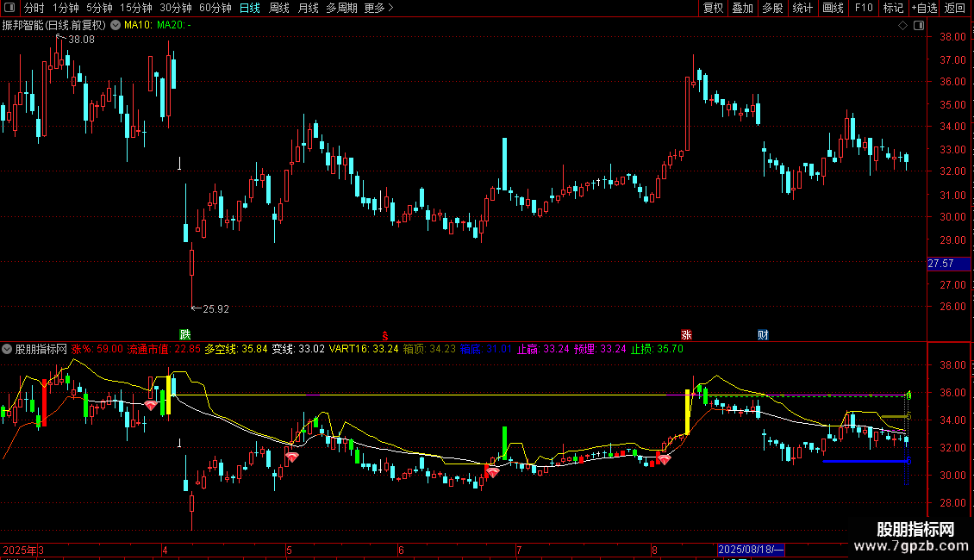Image resolution: width=974 pixels, height=560 pixels.
Task: Select the 日线 daily period
Action: tap(250, 8)
